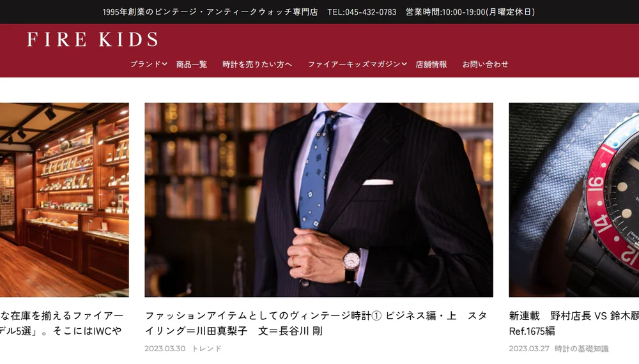Open article about 在庫を揃えるファイアー
Image resolution: width=639 pixels, height=364 pixels.
(61, 323)
